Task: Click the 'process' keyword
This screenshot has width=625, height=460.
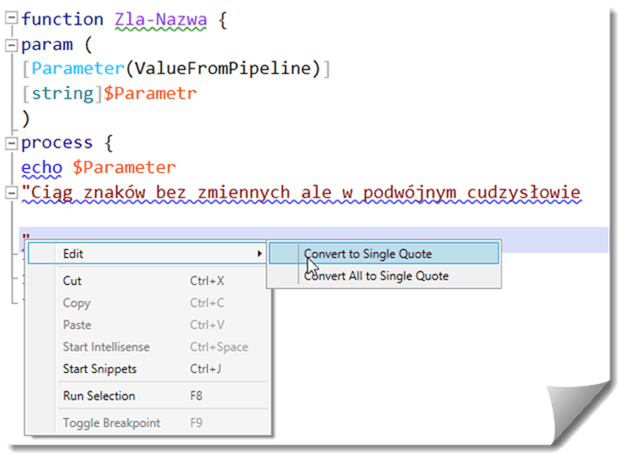Action: pyautogui.click(x=57, y=144)
